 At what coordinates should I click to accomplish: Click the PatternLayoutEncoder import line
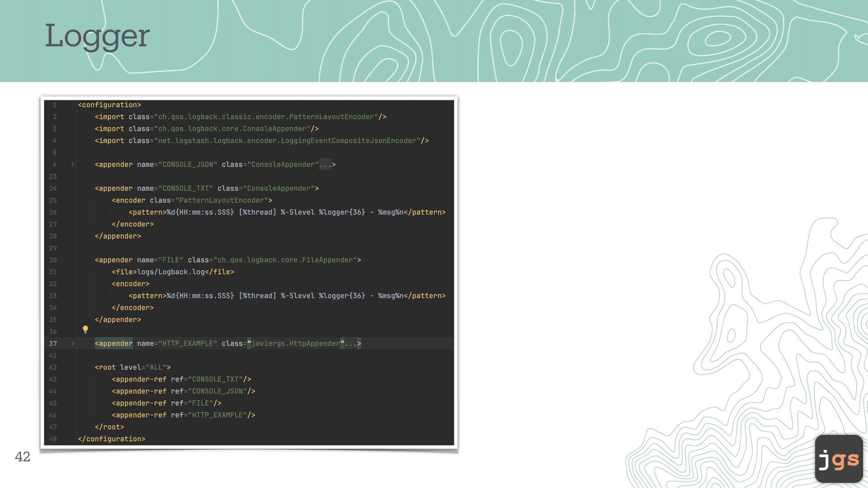click(x=241, y=117)
